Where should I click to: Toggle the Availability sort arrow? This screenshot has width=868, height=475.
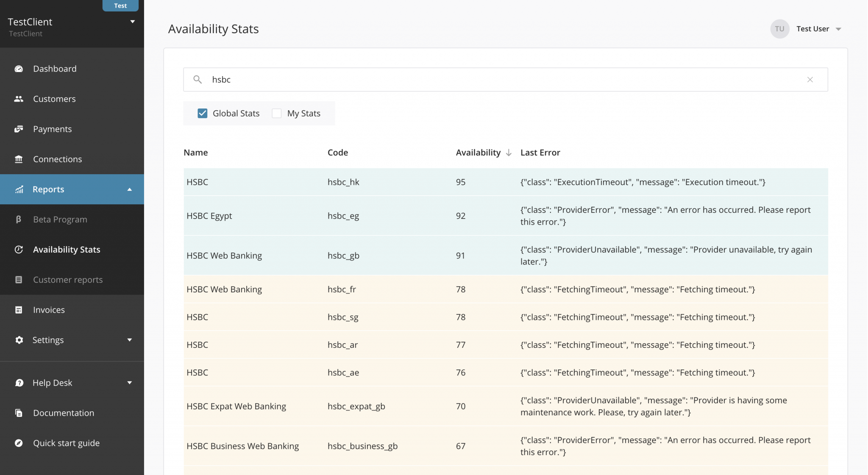coord(508,153)
